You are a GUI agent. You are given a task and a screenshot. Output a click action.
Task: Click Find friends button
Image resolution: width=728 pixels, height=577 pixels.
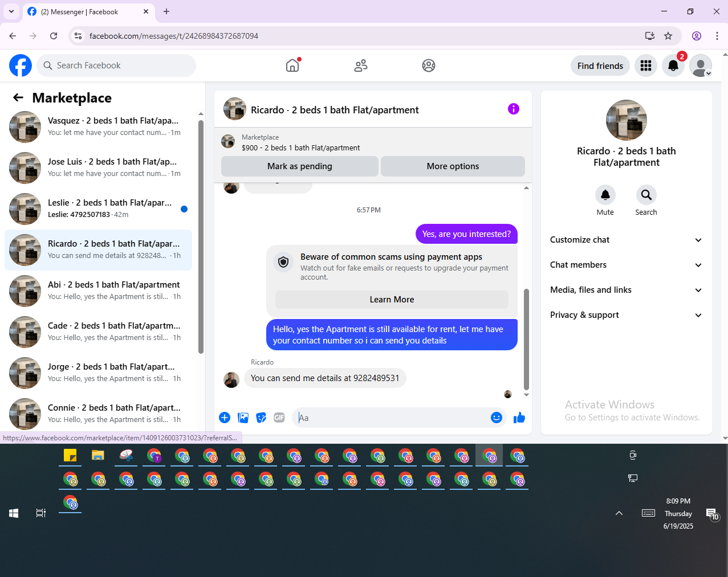(600, 66)
